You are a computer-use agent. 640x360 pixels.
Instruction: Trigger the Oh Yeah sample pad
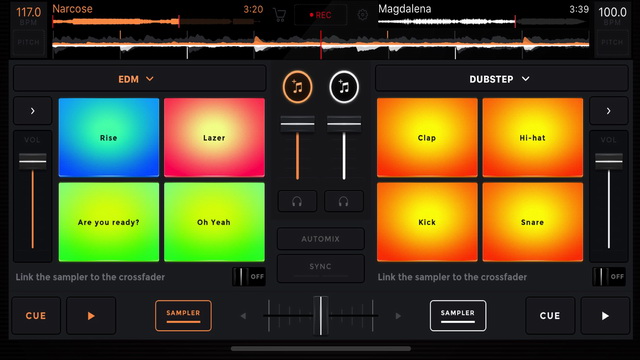click(214, 222)
